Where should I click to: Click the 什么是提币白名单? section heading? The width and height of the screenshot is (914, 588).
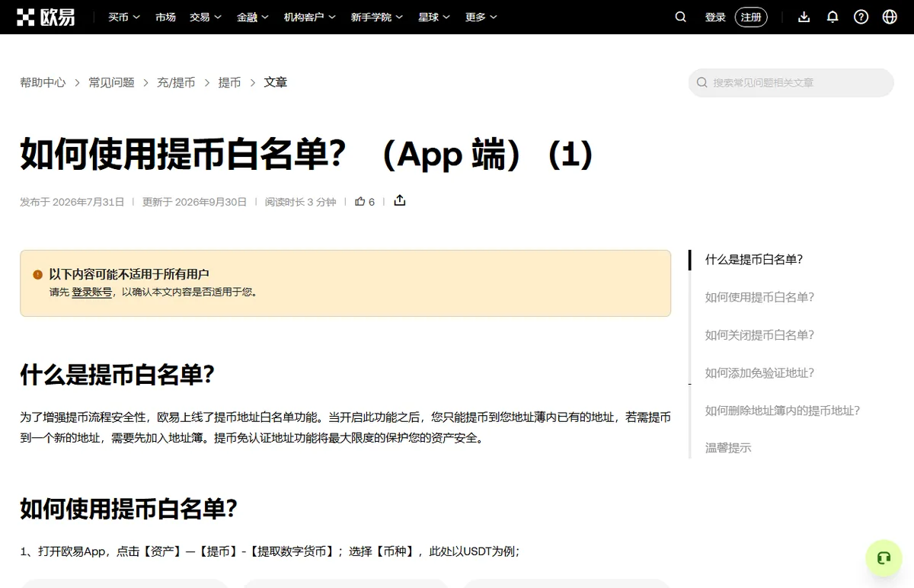point(117,375)
